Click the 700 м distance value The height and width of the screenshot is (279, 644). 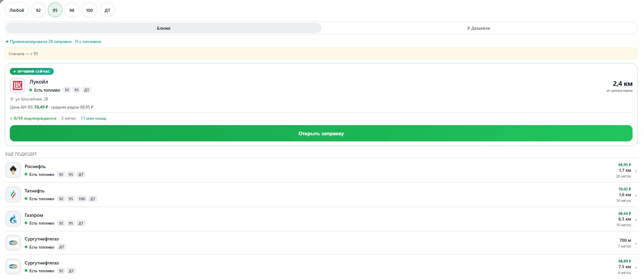click(625, 240)
